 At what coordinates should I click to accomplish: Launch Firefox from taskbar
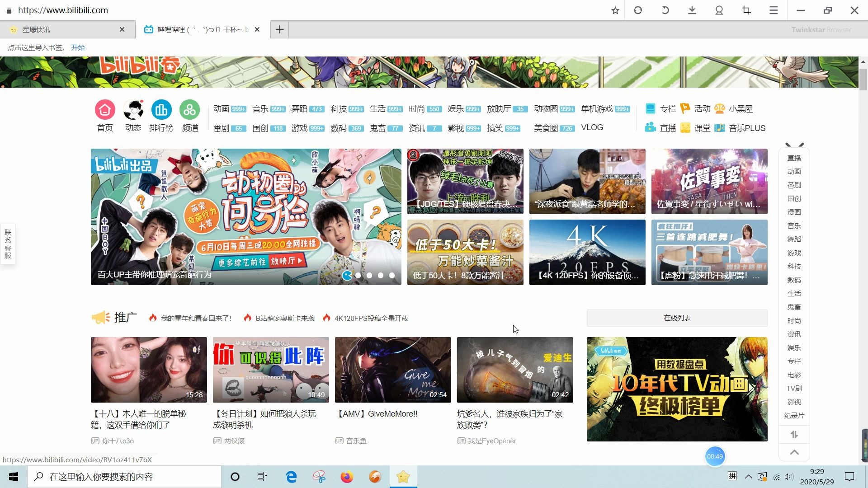(x=347, y=477)
